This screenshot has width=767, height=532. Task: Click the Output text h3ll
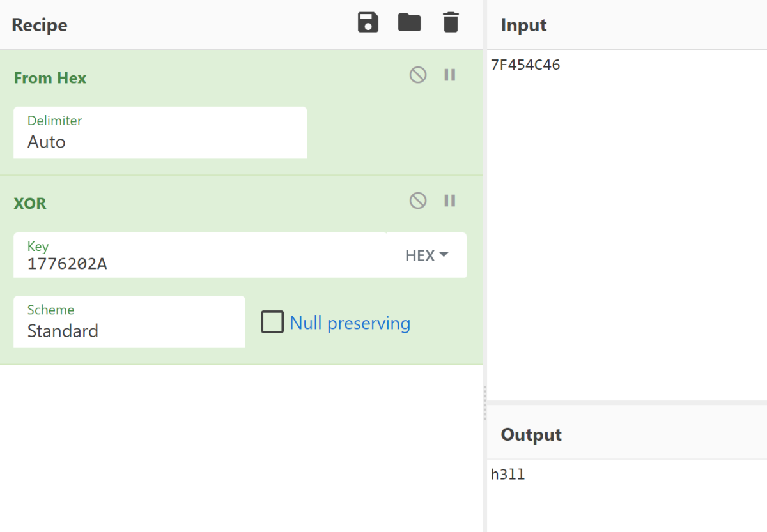508,475
